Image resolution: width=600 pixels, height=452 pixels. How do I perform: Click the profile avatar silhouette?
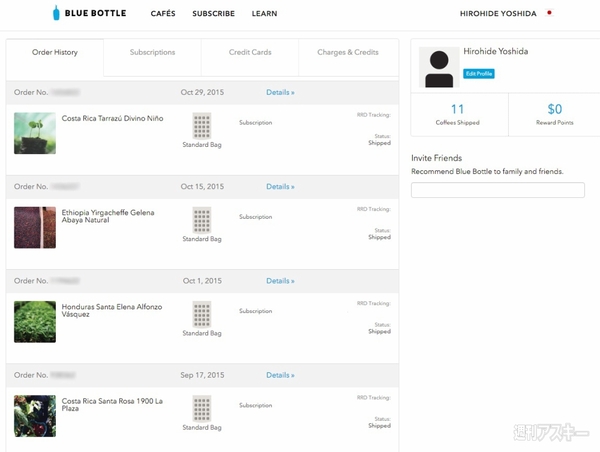[438, 68]
